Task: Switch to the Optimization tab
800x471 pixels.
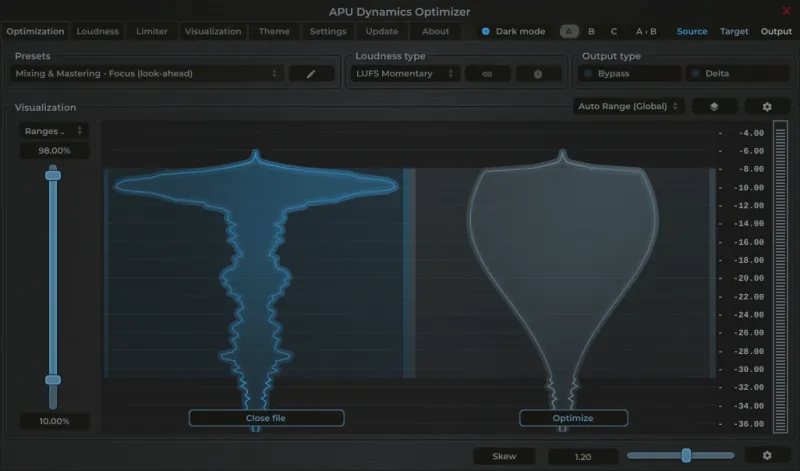Action: point(35,31)
